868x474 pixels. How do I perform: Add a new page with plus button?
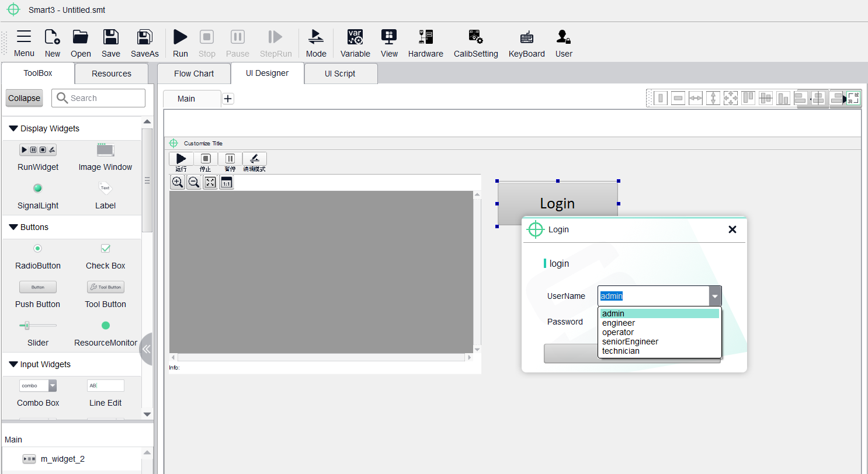(228, 99)
